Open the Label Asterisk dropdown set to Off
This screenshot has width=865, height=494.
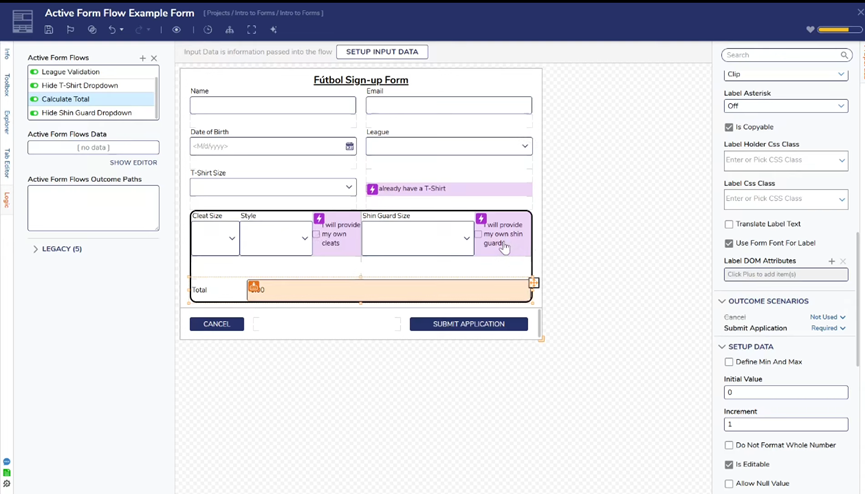tap(786, 106)
